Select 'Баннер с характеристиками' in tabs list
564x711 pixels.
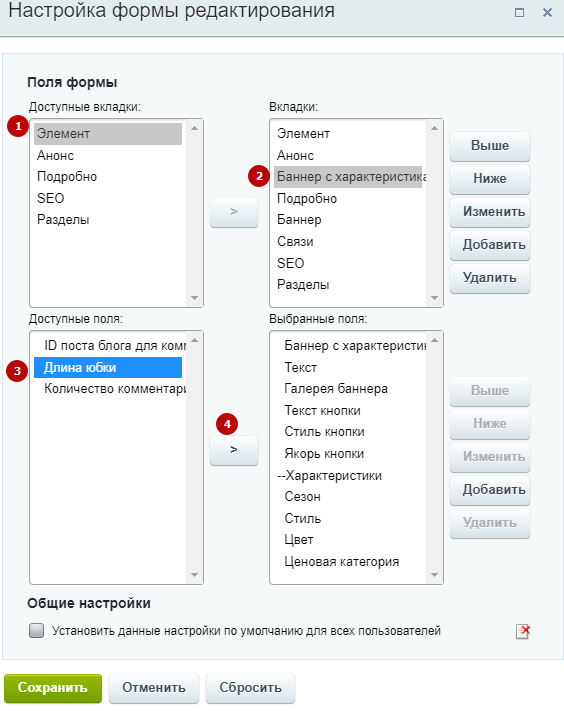(x=348, y=176)
